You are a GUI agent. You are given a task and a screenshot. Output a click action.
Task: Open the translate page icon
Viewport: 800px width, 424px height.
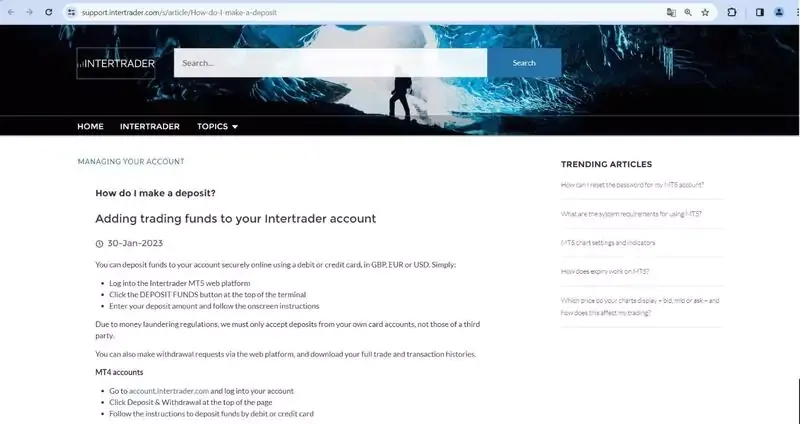tap(671, 12)
